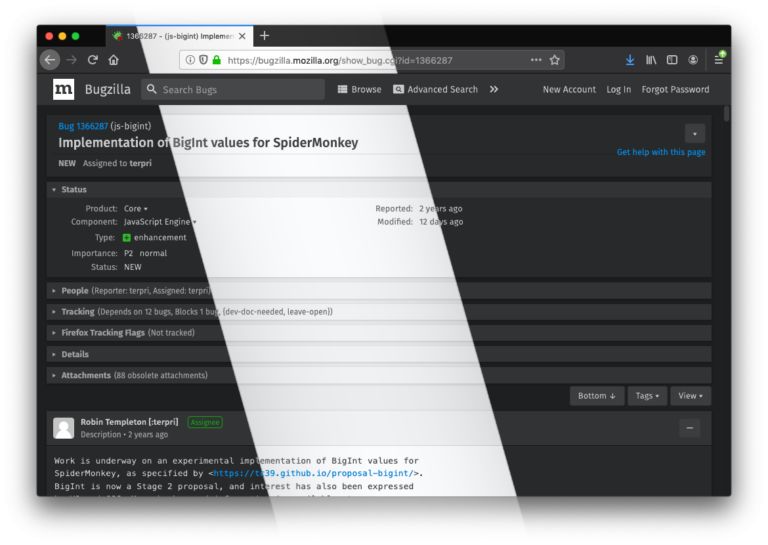Image resolution: width=768 pixels, height=545 pixels.
Task: Toggle the sidebar icon in toolbar
Action: 672,60
